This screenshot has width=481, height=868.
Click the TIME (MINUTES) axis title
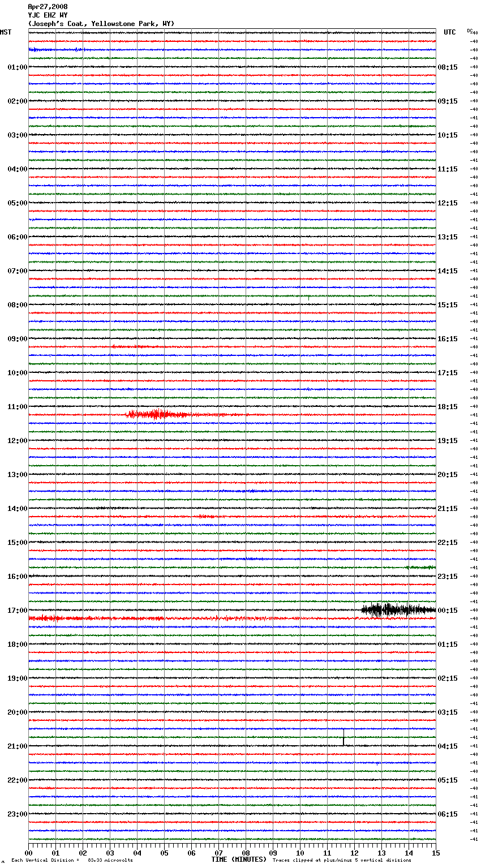[x=239, y=860]
